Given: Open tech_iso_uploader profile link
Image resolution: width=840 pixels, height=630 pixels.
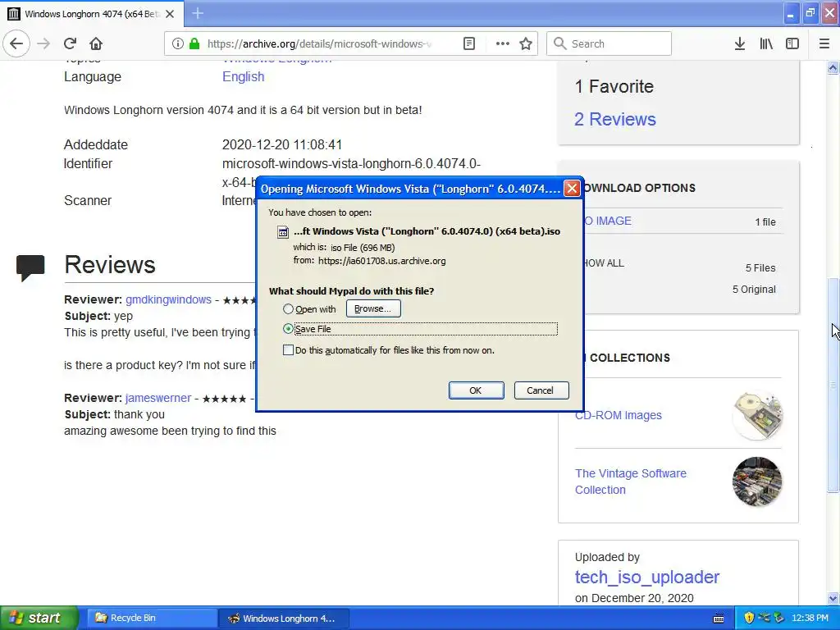Looking at the screenshot, I should [646, 577].
